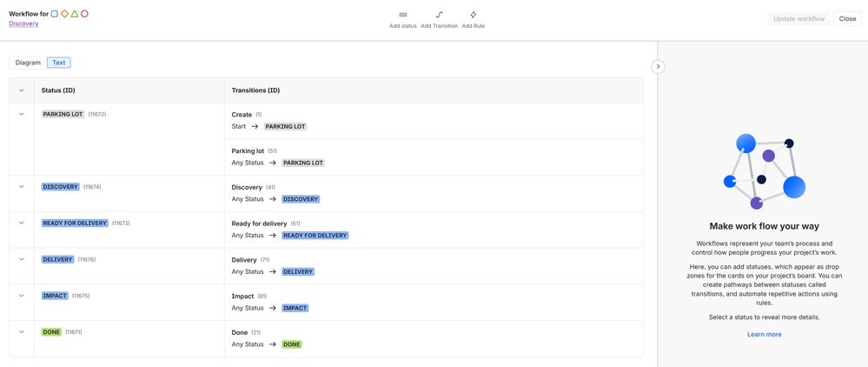Click the Transitions (ID) column header
868x367 pixels.
coord(255,90)
